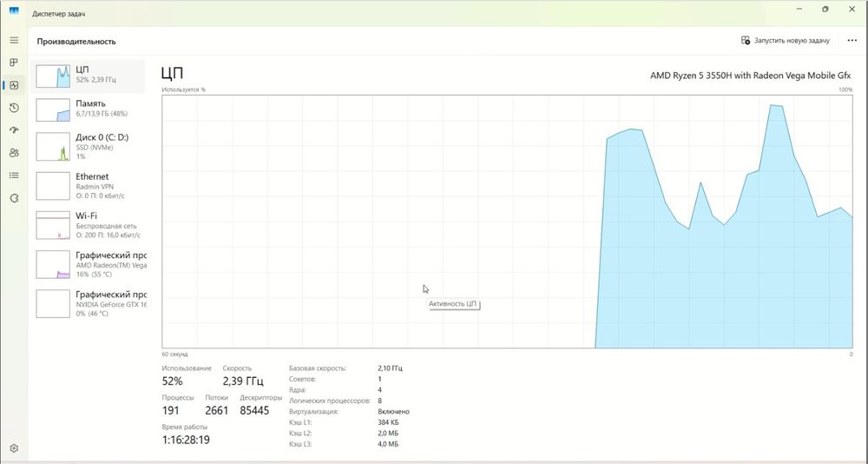The width and height of the screenshot is (868, 464).
Task: Click the 'Используется %' graph label
Action: point(183,89)
